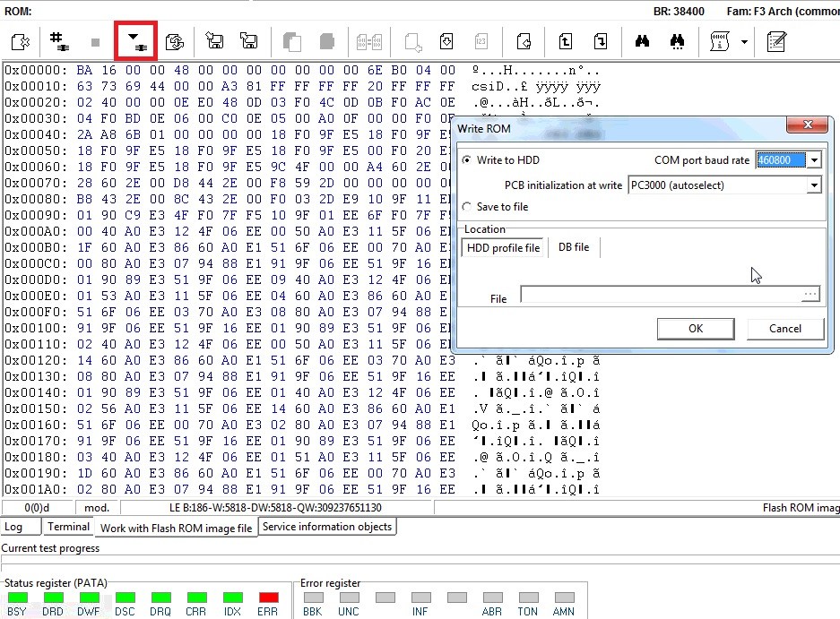Open the COM port baud rate dropdown
This screenshot has width=840, height=619.
813,160
